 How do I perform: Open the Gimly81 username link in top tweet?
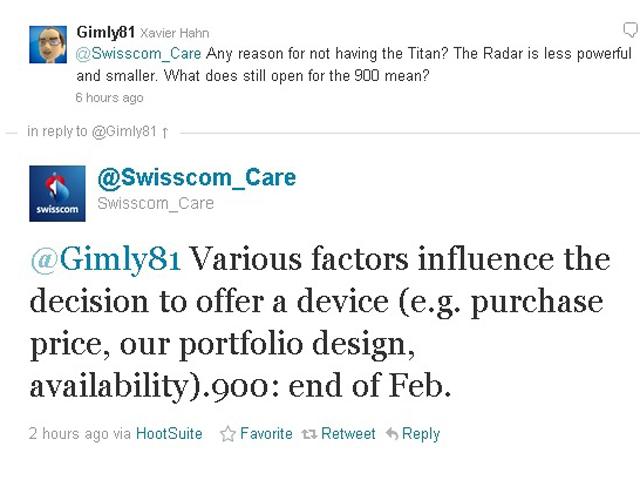coord(105,32)
